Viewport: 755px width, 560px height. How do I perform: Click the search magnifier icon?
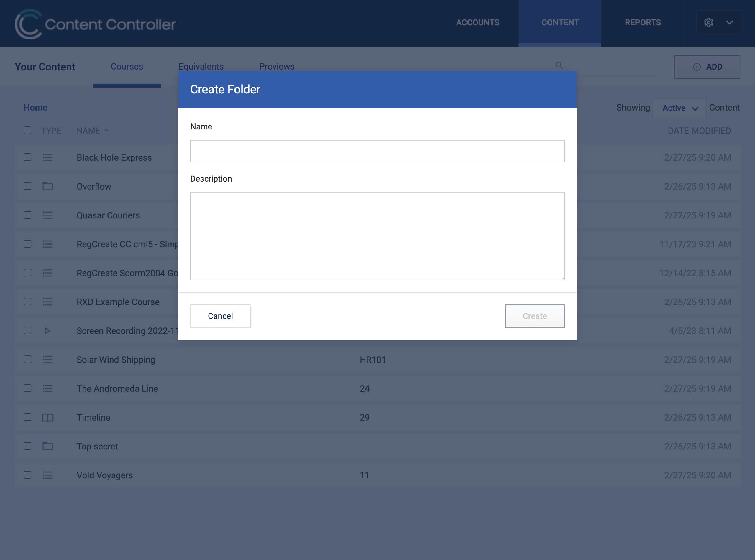pyautogui.click(x=559, y=65)
